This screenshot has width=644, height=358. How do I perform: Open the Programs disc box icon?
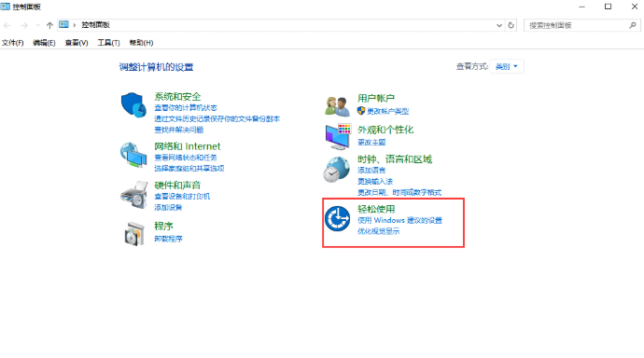pyautogui.click(x=134, y=234)
